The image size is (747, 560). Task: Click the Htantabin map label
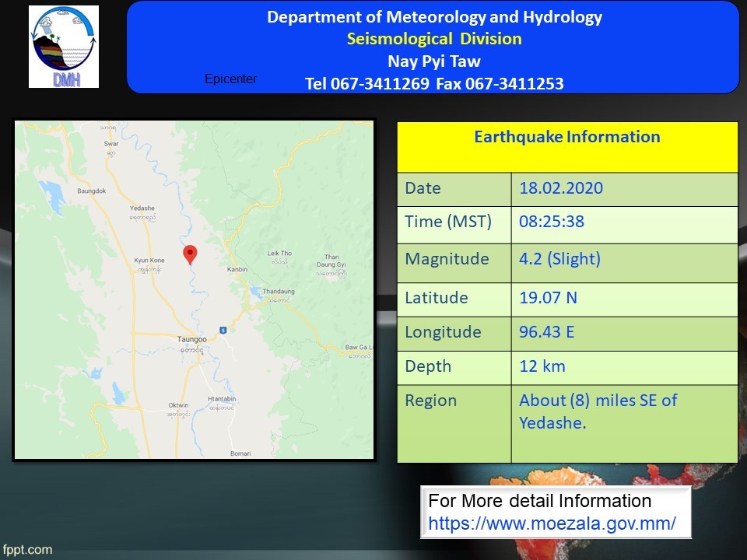pos(222,399)
